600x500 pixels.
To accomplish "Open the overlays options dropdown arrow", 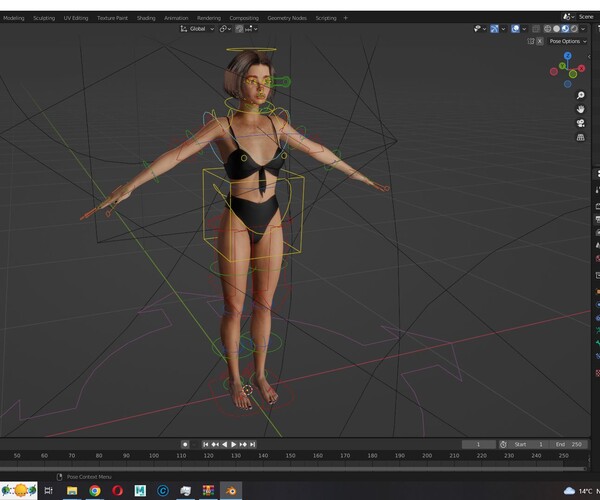I will pyautogui.click(x=524, y=29).
